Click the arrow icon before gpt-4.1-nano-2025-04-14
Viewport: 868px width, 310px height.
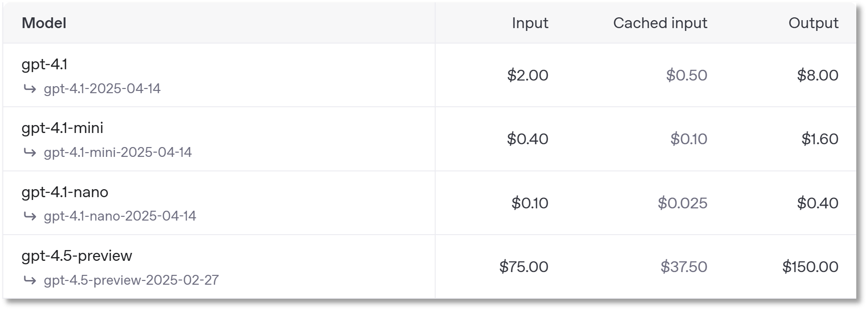30,216
